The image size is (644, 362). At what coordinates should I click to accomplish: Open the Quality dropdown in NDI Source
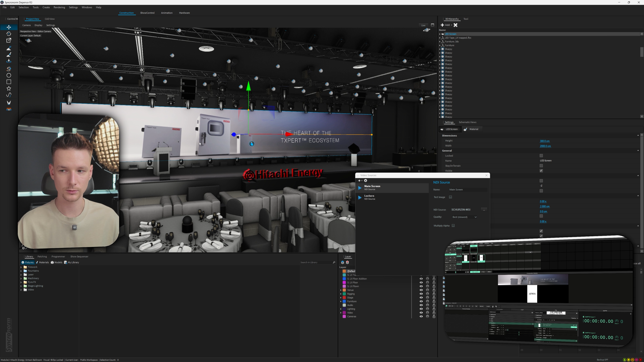[465, 217]
